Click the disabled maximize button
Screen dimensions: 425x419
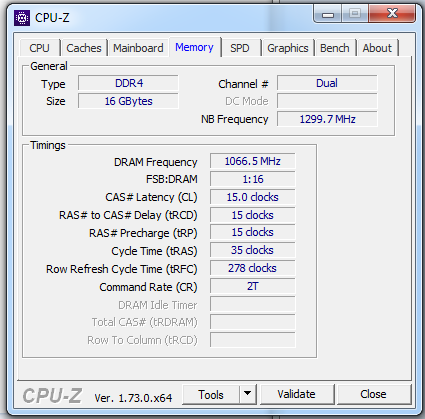point(355,14)
